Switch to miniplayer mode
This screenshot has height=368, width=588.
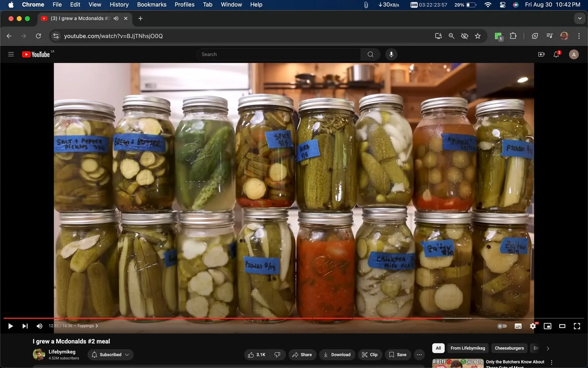[x=547, y=326]
